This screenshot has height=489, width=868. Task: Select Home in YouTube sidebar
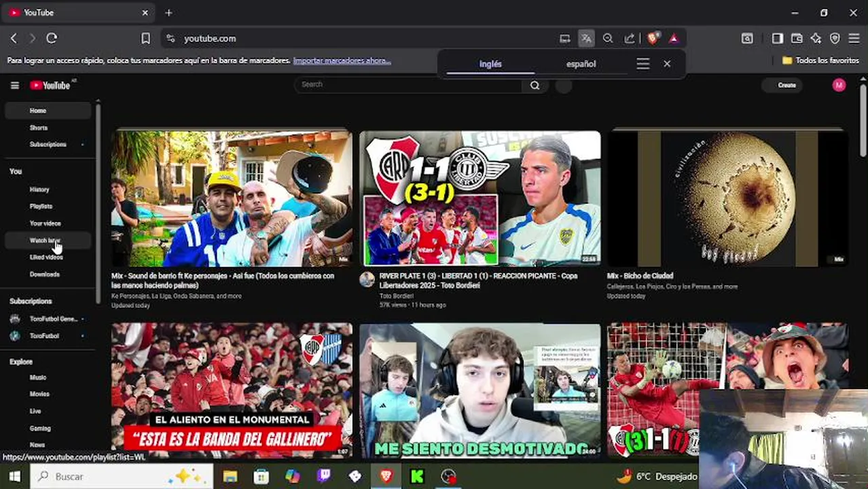(48, 111)
